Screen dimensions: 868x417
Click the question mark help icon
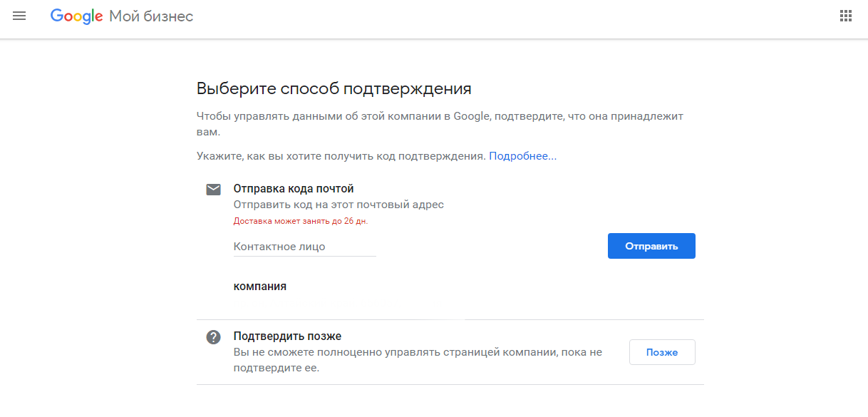pyautogui.click(x=213, y=337)
